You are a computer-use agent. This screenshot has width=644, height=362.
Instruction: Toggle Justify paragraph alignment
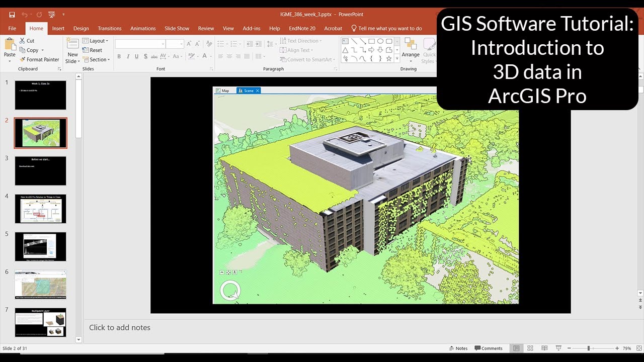(x=247, y=56)
